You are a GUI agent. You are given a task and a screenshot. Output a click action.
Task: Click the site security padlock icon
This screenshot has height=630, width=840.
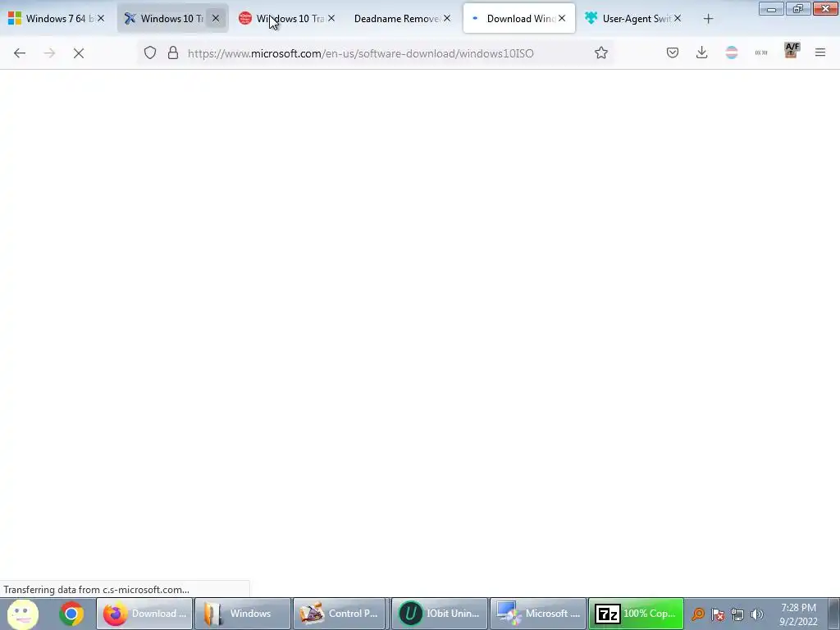tap(172, 52)
